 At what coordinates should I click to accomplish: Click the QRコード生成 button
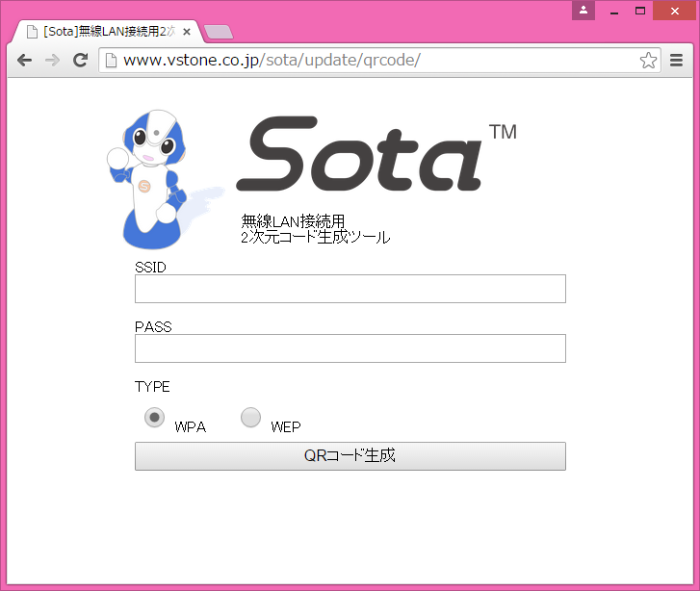[x=350, y=456]
